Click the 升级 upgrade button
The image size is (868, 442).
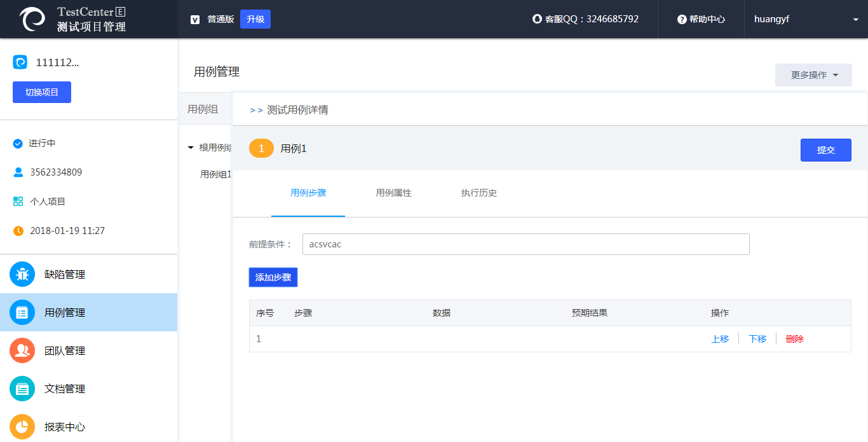coord(255,19)
